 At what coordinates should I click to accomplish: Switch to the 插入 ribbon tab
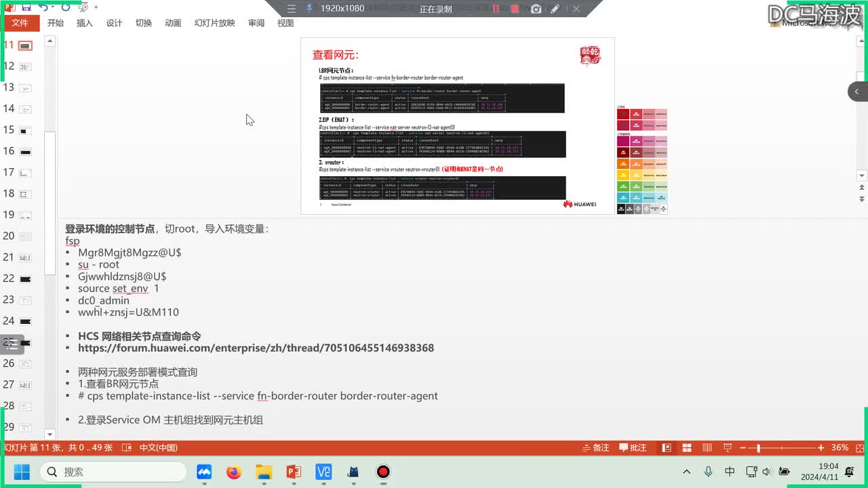tap(85, 23)
